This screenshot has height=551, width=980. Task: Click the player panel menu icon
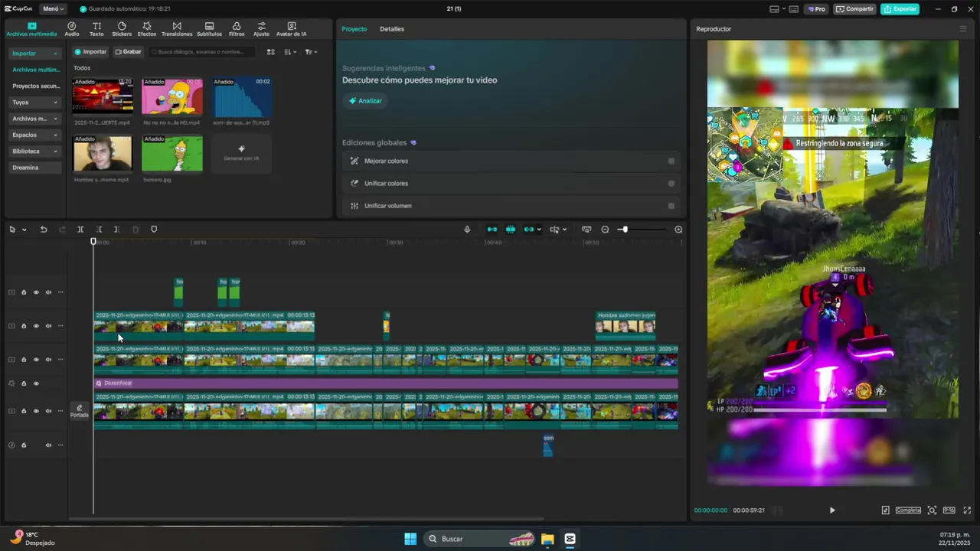click(x=963, y=29)
